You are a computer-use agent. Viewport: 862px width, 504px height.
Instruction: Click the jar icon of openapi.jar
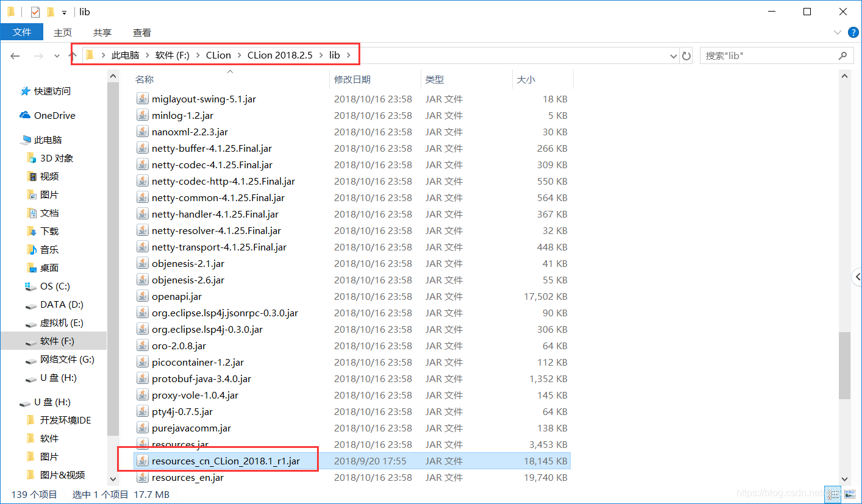coord(143,296)
